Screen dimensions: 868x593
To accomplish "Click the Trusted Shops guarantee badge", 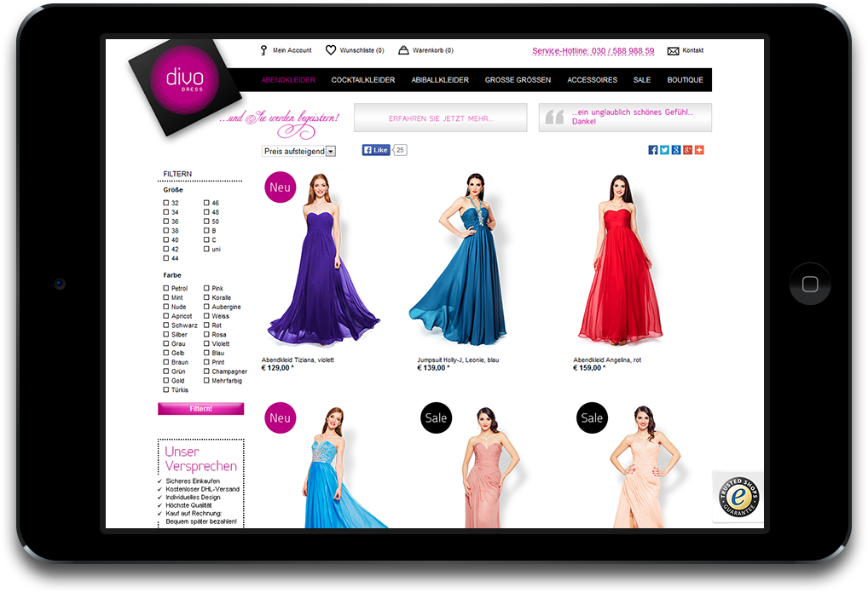I will pos(738,497).
